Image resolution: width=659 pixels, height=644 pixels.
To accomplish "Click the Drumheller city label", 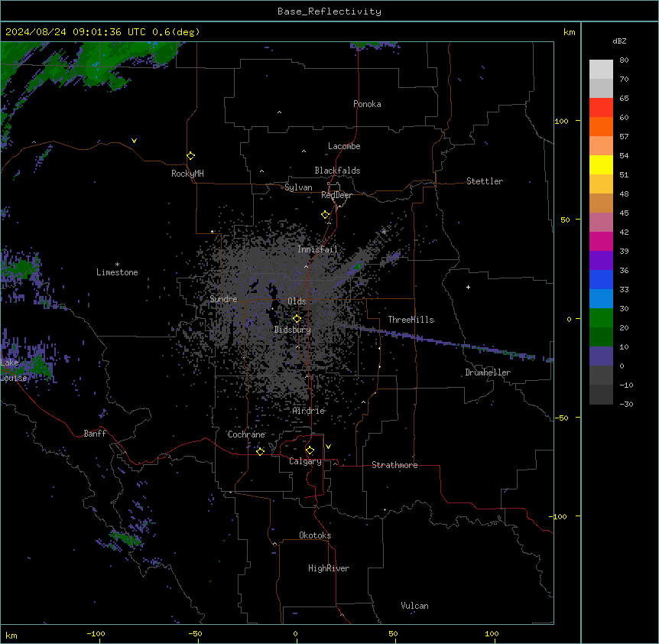I will pyautogui.click(x=488, y=372).
